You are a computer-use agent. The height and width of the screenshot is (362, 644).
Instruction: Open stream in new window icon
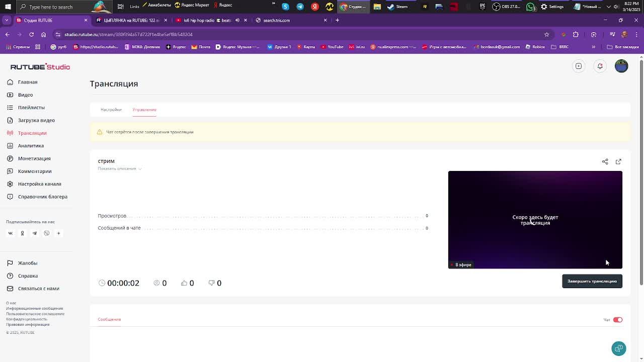click(x=618, y=161)
